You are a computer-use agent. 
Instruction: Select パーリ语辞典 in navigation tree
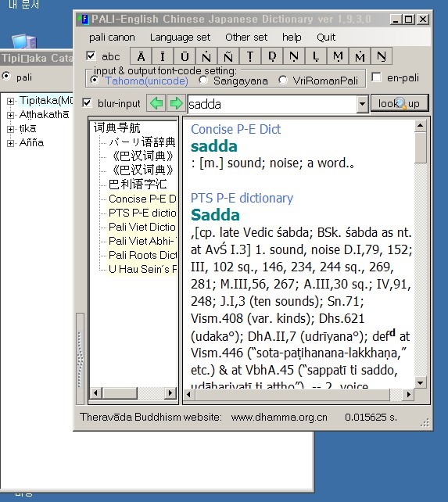(142, 142)
